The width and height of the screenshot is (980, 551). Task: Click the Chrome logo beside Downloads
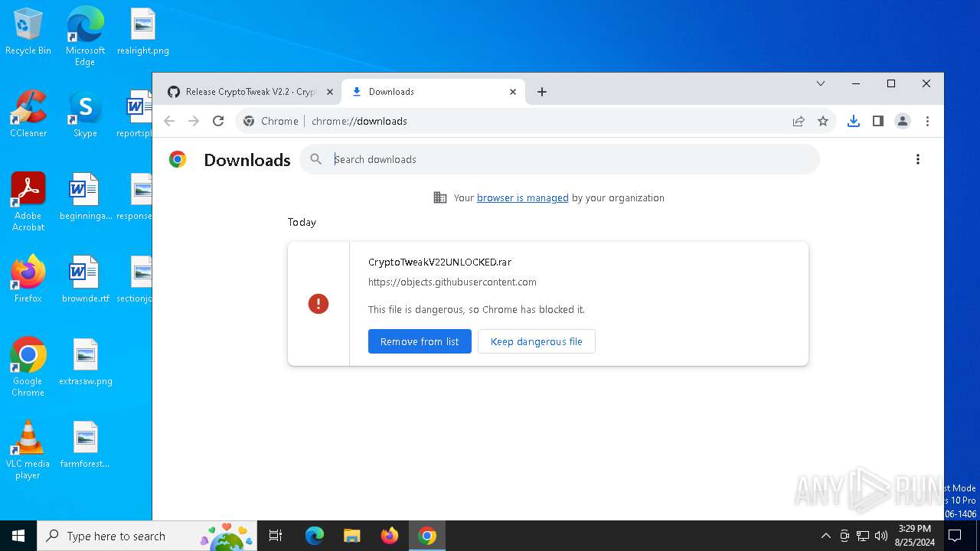tap(178, 159)
